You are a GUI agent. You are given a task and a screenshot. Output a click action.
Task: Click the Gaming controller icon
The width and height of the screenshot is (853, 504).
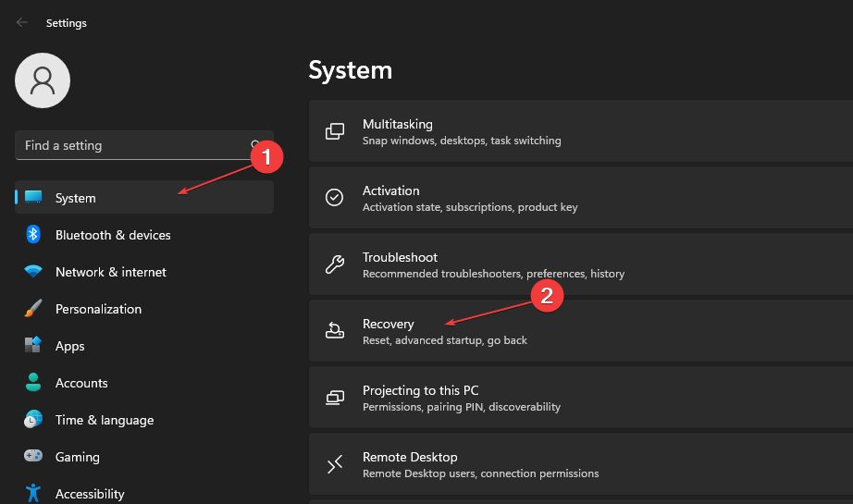click(33, 457)
